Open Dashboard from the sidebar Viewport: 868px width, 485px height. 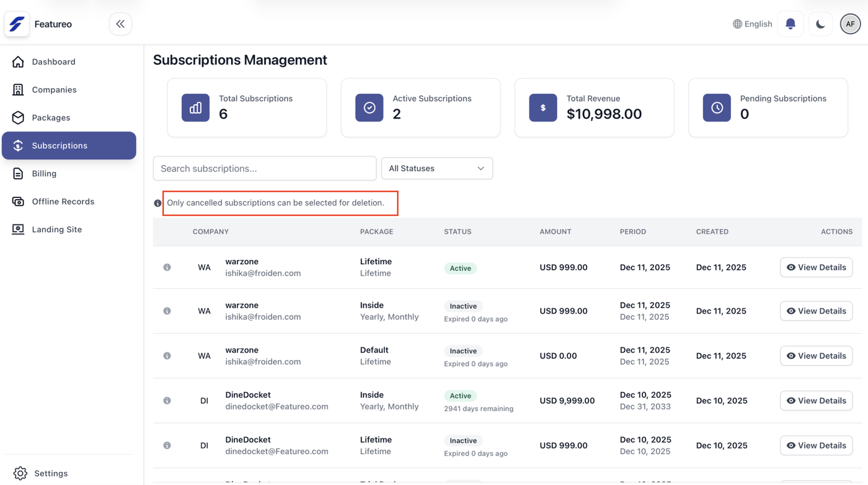pyautogui.click(x=53, y=62)
